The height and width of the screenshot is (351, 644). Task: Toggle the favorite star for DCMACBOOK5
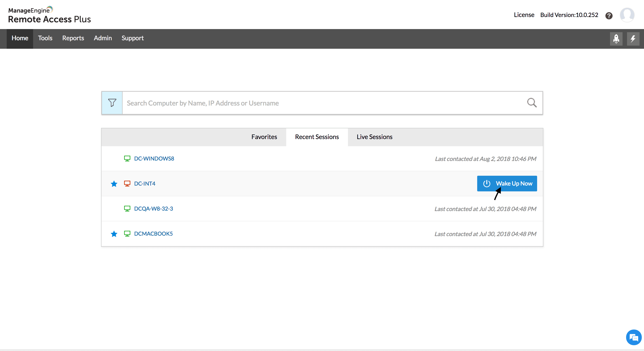(114, 234)
